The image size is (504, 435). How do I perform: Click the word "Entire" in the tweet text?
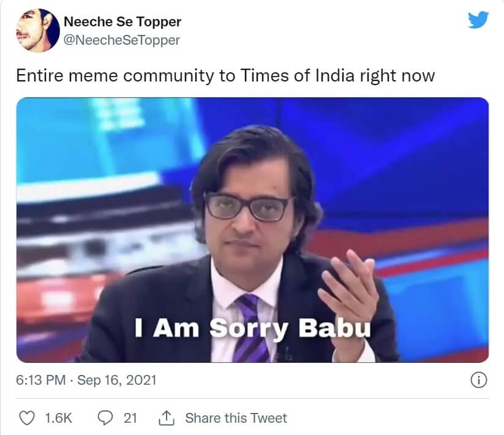(x=36, y=76)
